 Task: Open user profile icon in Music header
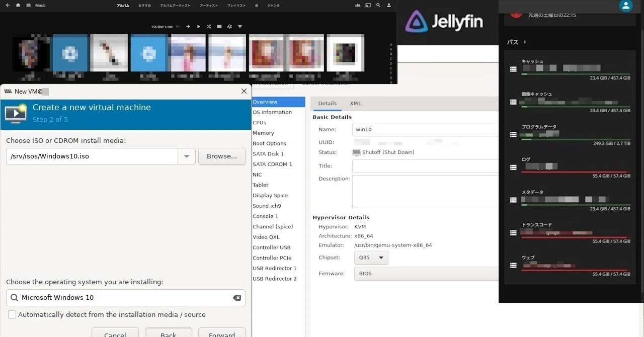(389, 5)
